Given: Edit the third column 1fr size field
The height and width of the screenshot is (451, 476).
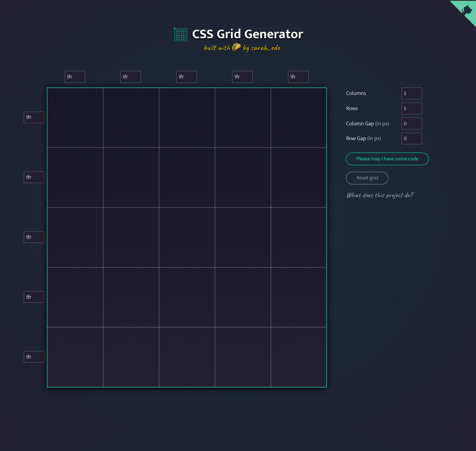Looking at the screenshot, I should [186, 77].
